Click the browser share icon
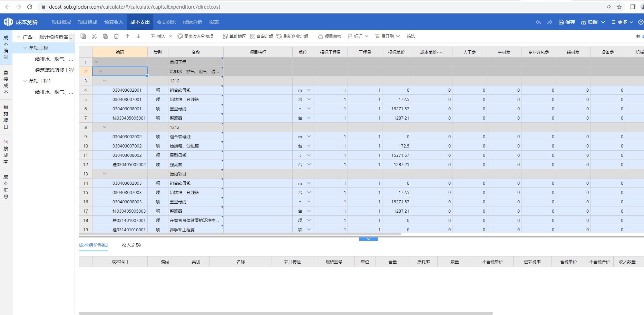 click(x=608, y=7)
